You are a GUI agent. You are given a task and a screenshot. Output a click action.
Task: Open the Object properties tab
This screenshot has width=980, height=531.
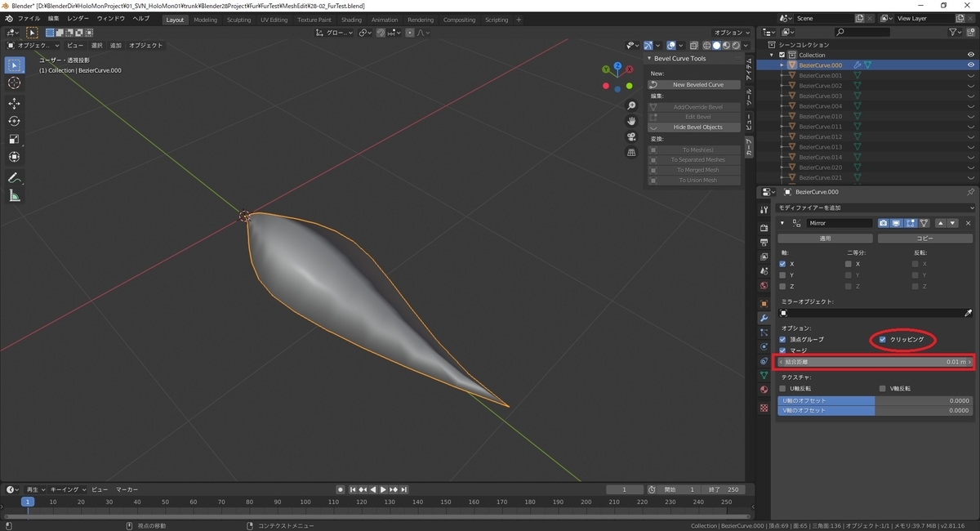coord(764,303)
